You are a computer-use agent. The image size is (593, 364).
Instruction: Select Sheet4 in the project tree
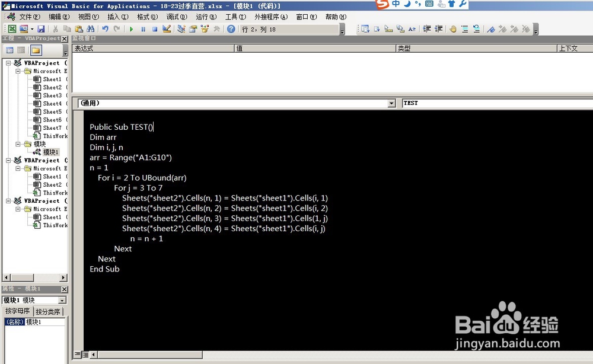click(x=52, y=104)
